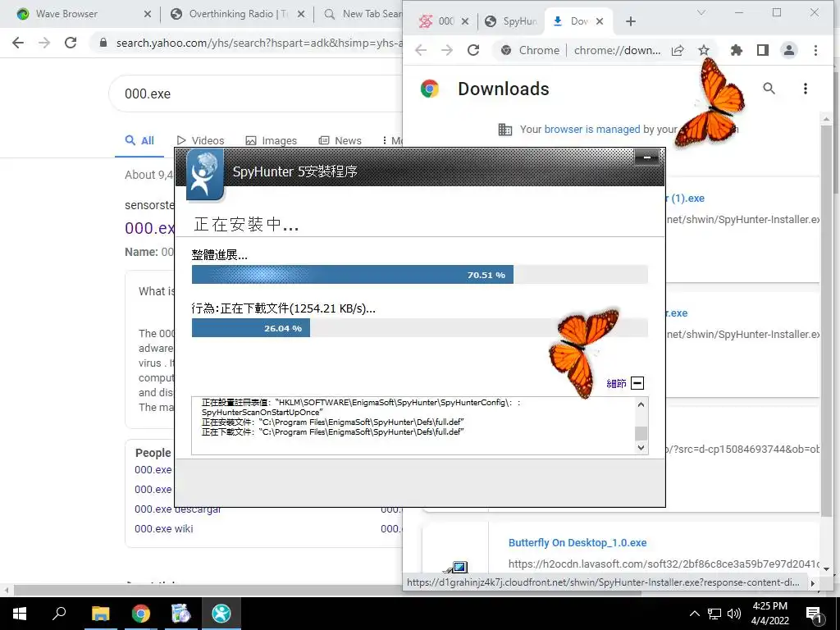
Task: Open Chrome from the taskbar
Action: pos(141,614)
